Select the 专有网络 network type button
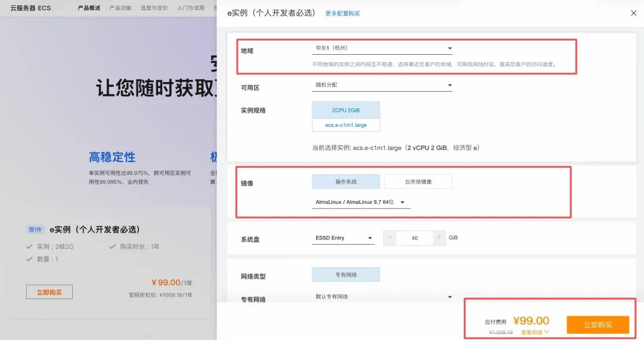 (346, 275)
